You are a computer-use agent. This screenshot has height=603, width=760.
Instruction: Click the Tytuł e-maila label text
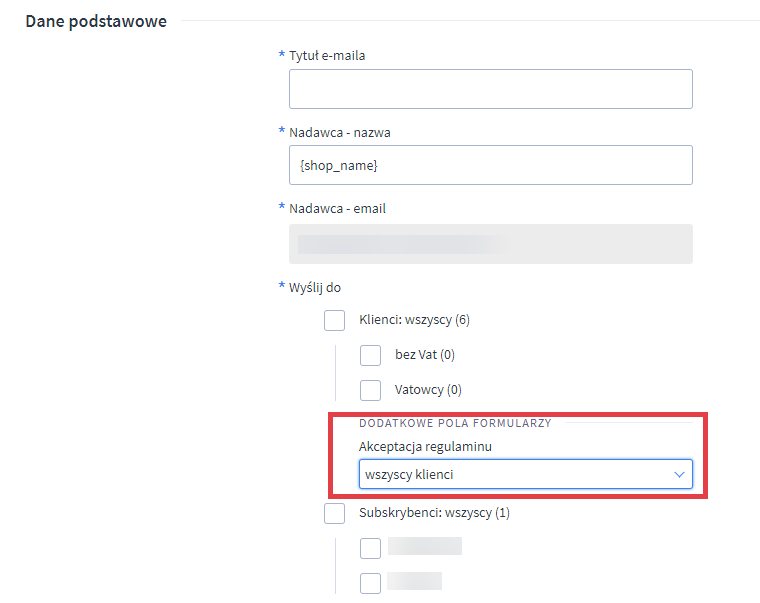pos(327,56)
